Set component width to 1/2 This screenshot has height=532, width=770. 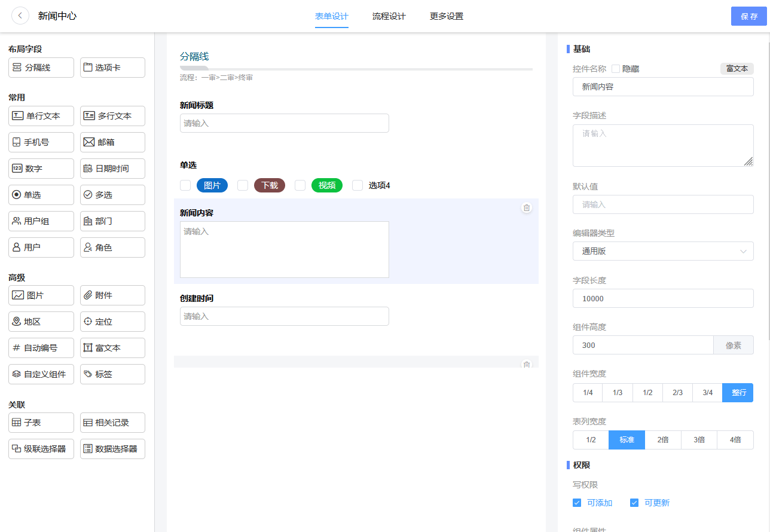click(x=647, y=393)
